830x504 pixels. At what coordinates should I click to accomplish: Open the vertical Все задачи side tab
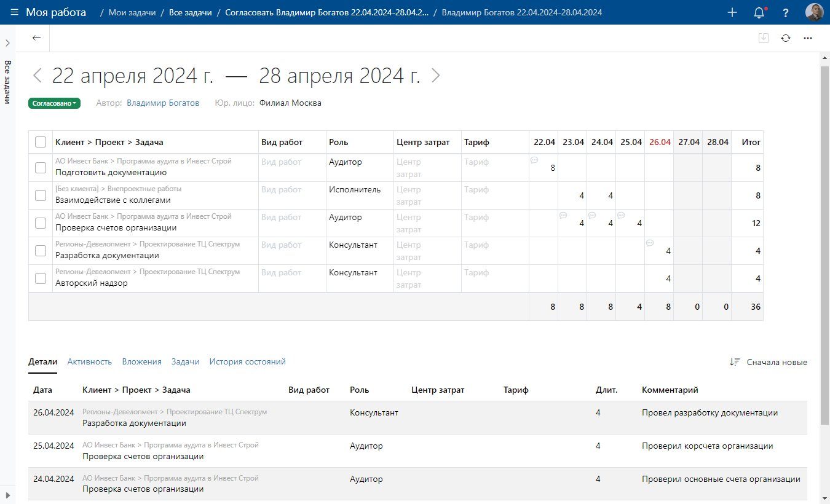pos(7,82)
